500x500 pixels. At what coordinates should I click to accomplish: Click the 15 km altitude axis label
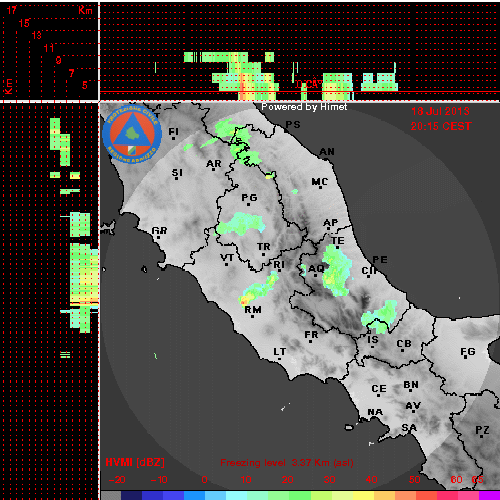pos(24,23)
